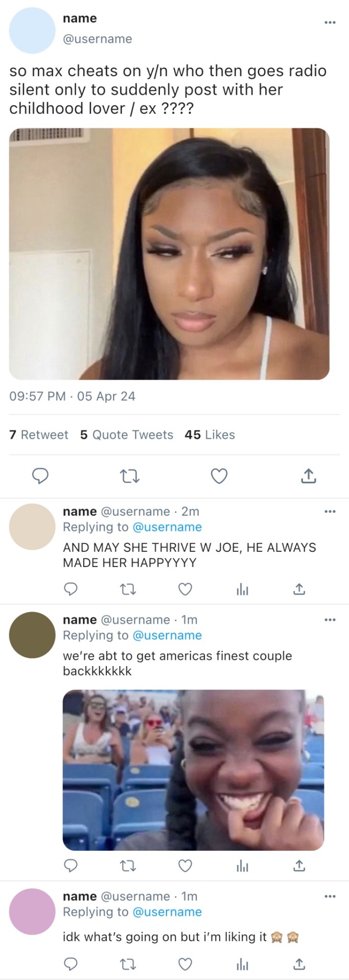349x980 pixels.
Task: Retweet the 'americas finest couple' reply
Action: (128, 866)
